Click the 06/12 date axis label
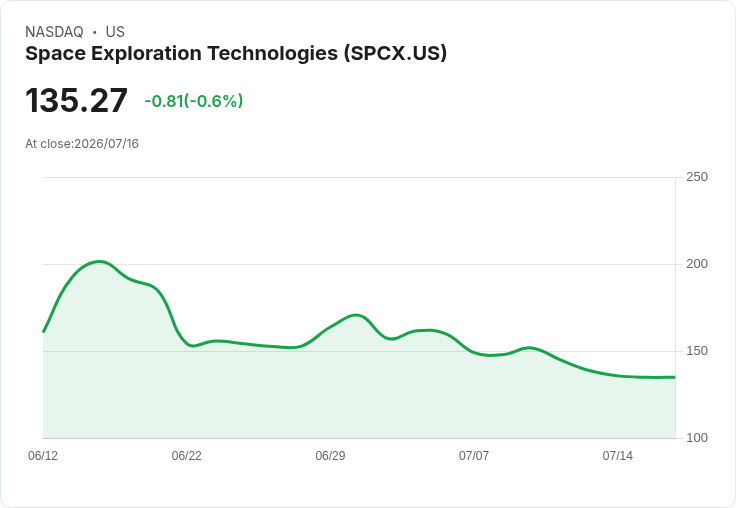 (x=43, y=455)
